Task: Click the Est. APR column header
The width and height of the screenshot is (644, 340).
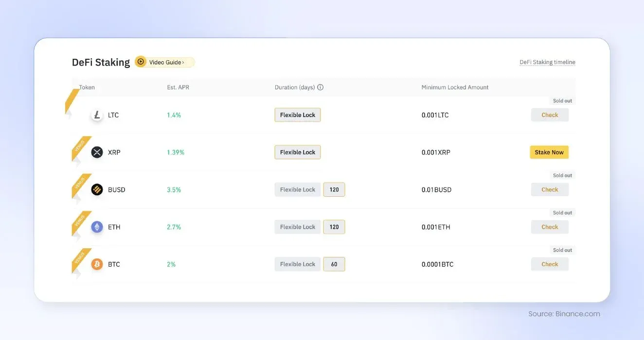Action: click(178, 87)
